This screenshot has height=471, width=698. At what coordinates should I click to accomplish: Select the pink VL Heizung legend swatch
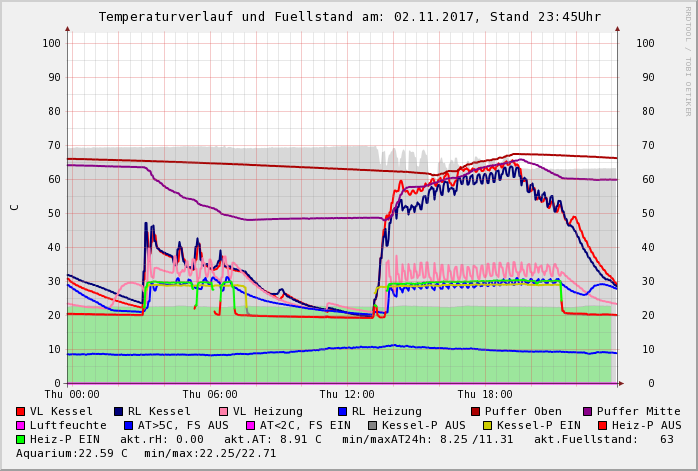point(224,411)
